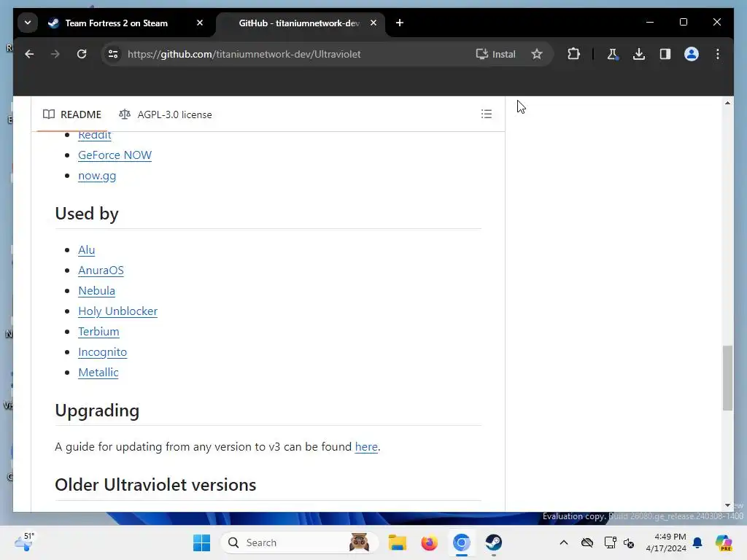Click the 'Older Ultraviolet versions' heading
Viewport: 747px width, 560px height.
coord(155,485)
